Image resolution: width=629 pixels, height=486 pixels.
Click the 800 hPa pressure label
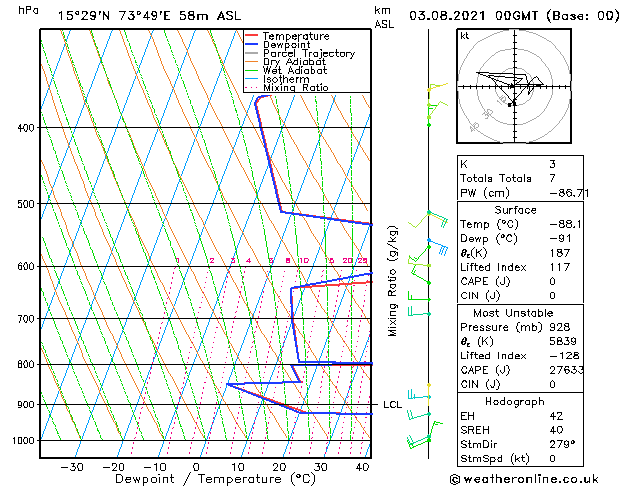[x=26, y=364]
